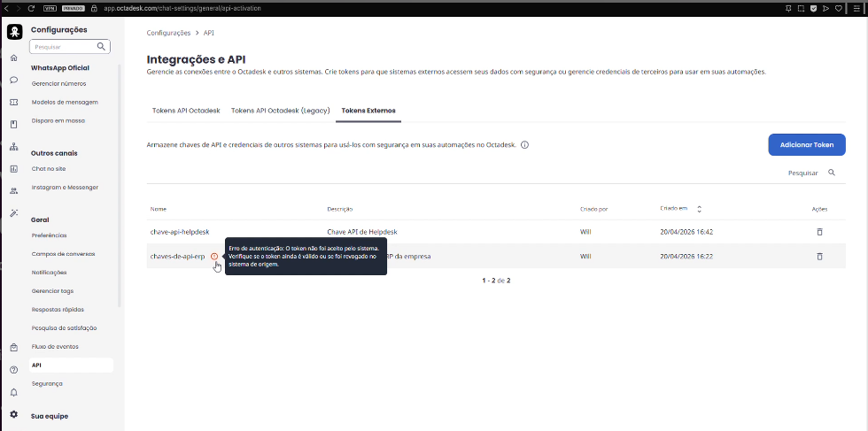Click the table search magnifier icon
This screenshot has width=868, height=431.
coord(832,173)
